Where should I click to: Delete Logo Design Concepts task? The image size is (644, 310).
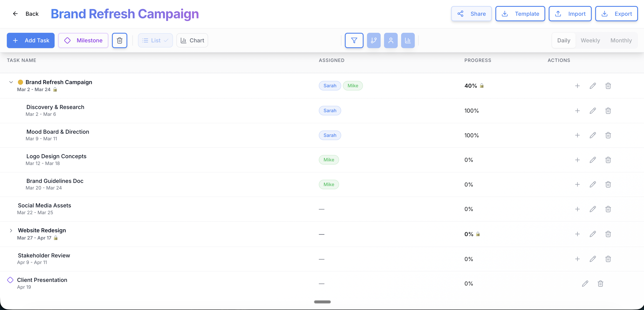[x=608, y=160]
